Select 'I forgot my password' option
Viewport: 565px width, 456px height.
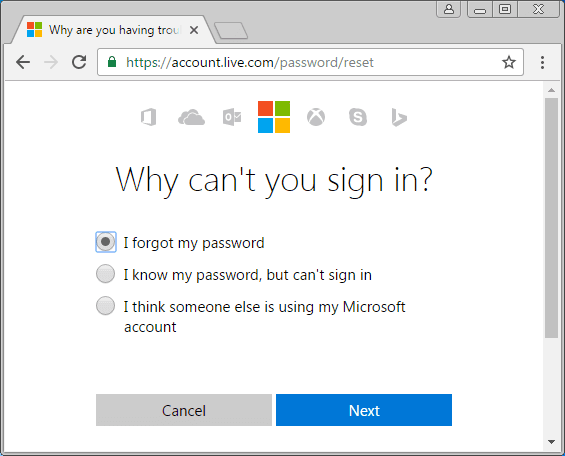[x=106, y=242]
